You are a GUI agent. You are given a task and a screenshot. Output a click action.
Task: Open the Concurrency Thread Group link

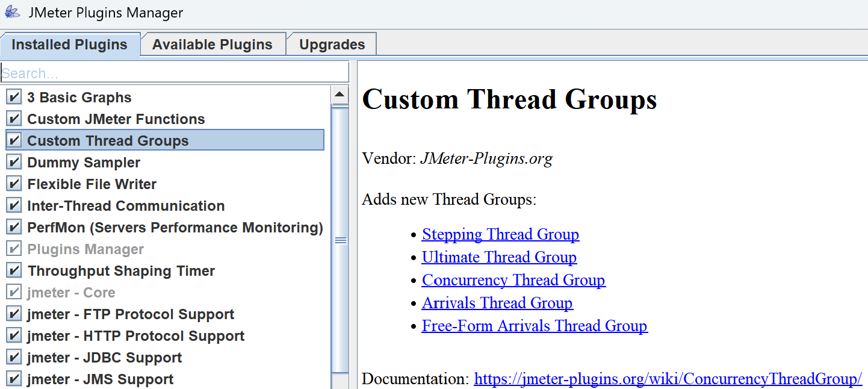click(x=513, y=280)
